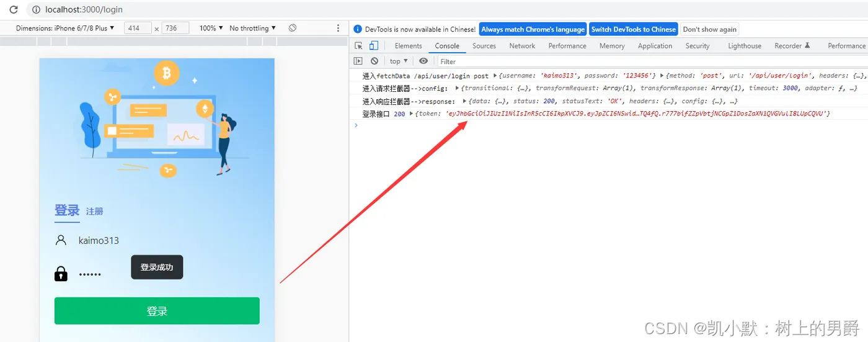Click Always match Chrome's language button
The image size is (868, 342).
click(x=533, y=29)
